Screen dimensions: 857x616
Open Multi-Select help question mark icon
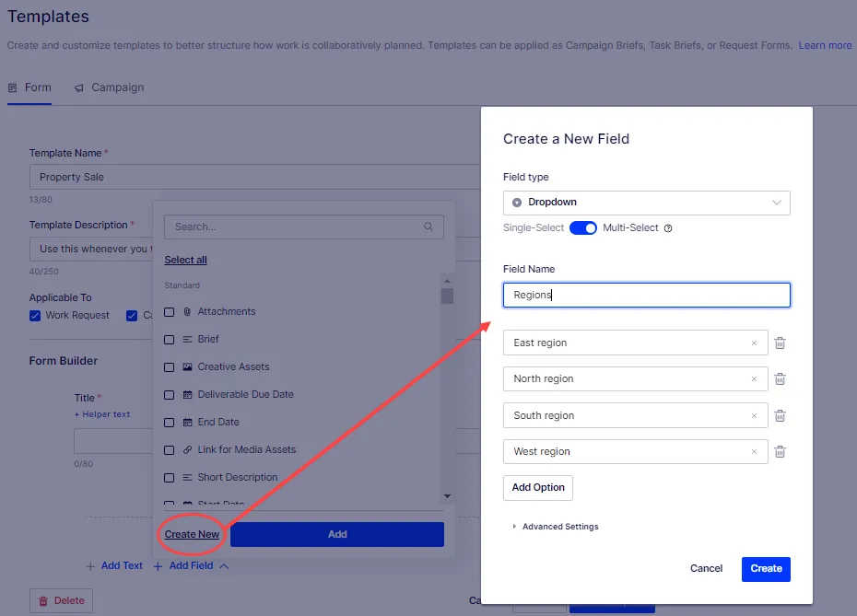point(668,228)
